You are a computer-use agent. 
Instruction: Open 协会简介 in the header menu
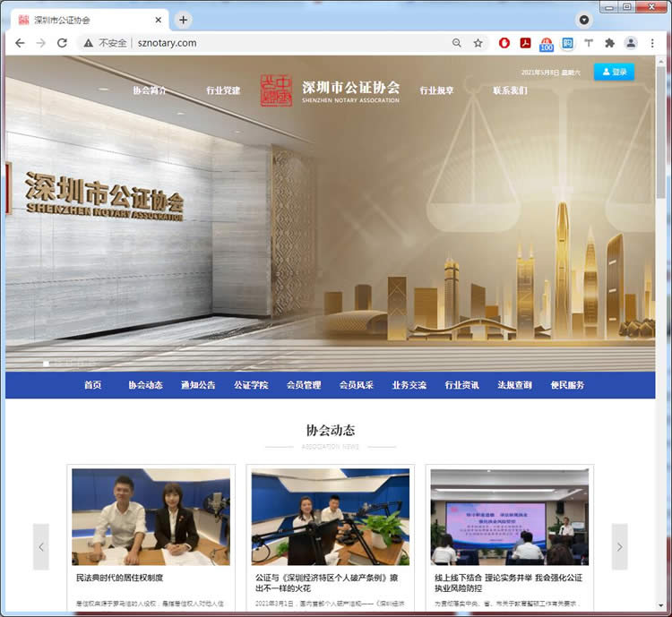pos(150,90)
